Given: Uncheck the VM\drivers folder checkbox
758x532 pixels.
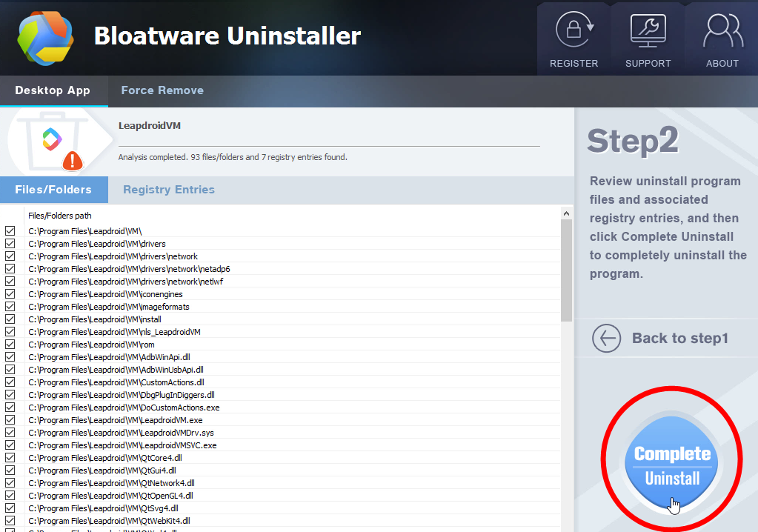Looking at the screenshot, I should 10,244.
